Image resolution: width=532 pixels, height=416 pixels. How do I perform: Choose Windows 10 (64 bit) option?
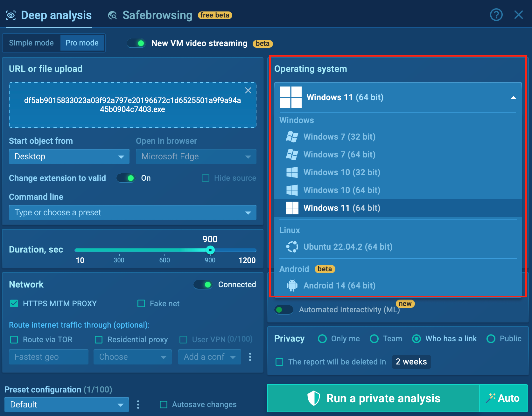(398, 190)
